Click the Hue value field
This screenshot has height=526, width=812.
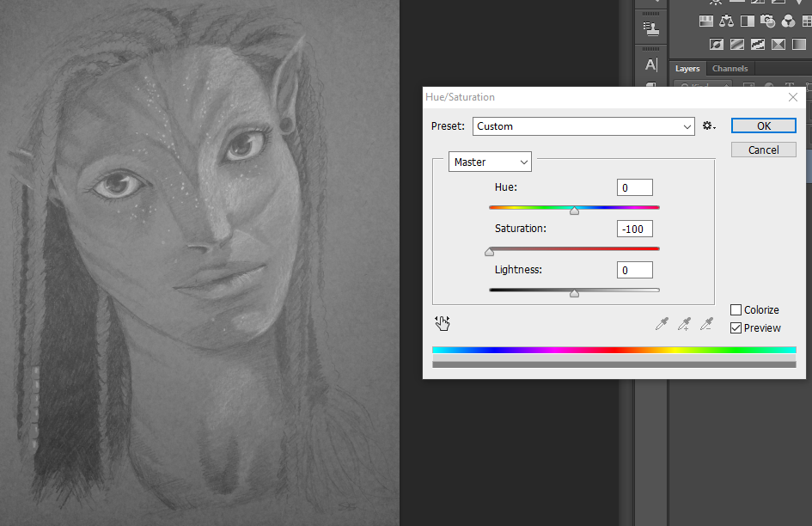(635, 187)
